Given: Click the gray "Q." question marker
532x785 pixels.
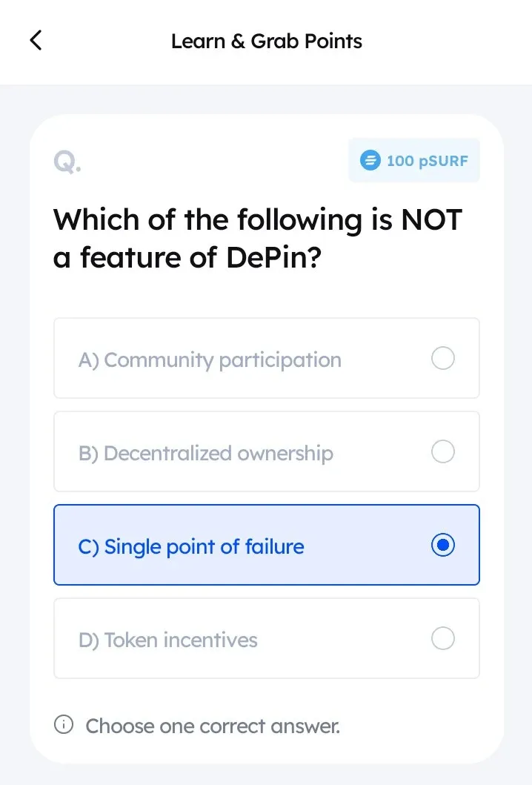Looking at the screenshot, I should coord(67,161).
